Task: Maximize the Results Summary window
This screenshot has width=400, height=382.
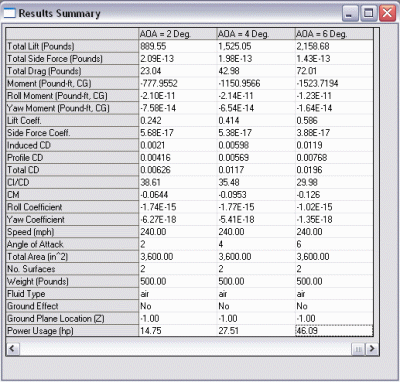Action: 369,13
